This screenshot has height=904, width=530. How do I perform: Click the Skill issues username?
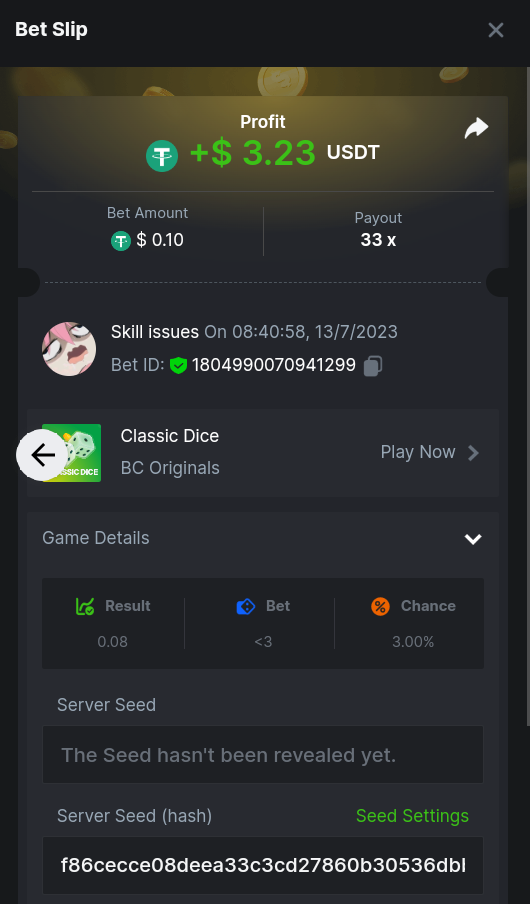155,332
